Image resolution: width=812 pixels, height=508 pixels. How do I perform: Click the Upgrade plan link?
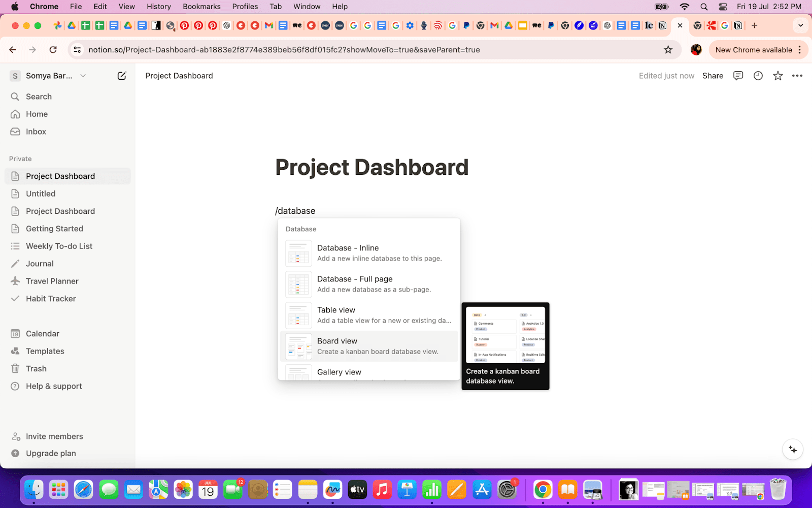50,453
